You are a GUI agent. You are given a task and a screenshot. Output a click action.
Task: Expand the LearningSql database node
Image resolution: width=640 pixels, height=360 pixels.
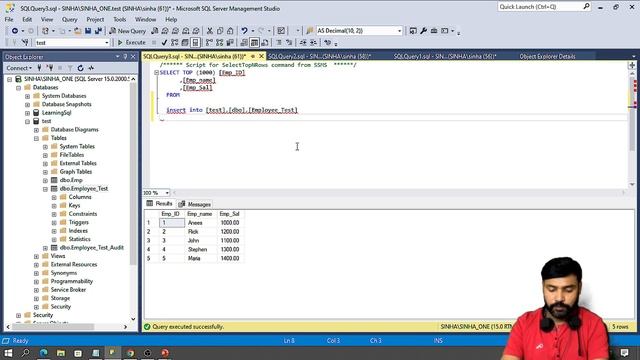[27, 113]
